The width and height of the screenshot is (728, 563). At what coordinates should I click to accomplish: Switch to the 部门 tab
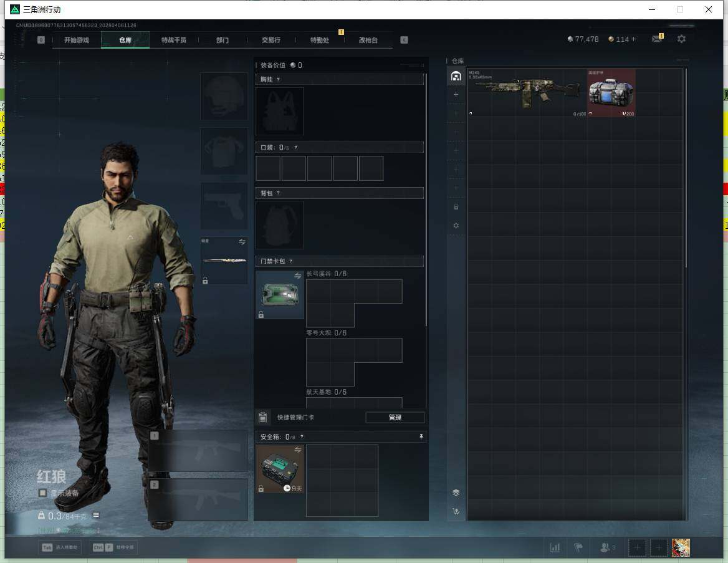click(x=223, y=40)
